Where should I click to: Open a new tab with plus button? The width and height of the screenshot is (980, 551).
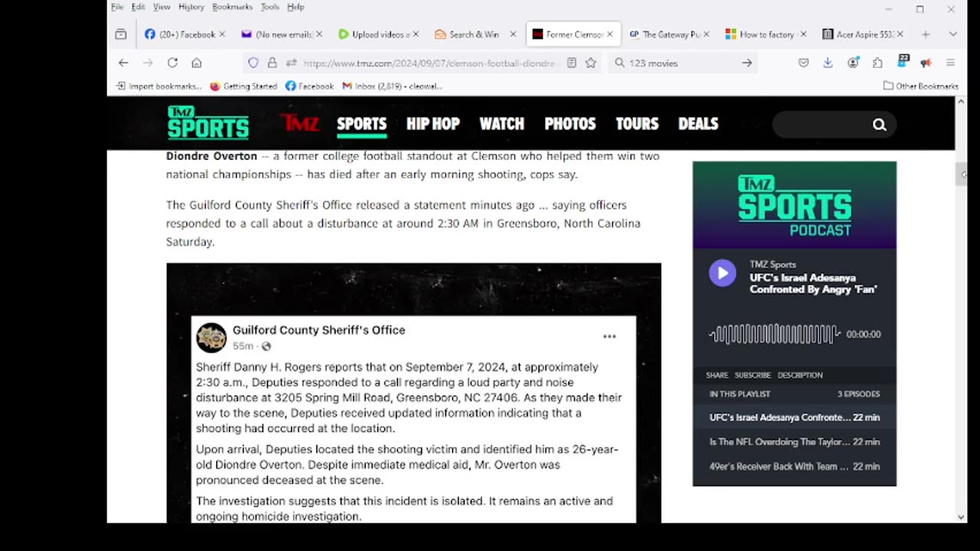pyautogui.click(x=926, y=34)
